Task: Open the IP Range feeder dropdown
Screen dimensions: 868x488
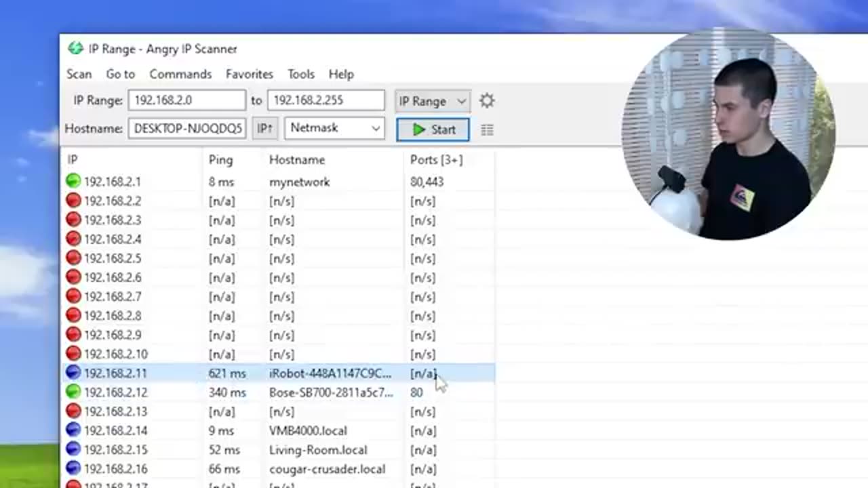Action: pyautogui.click(x=433, y=101)
